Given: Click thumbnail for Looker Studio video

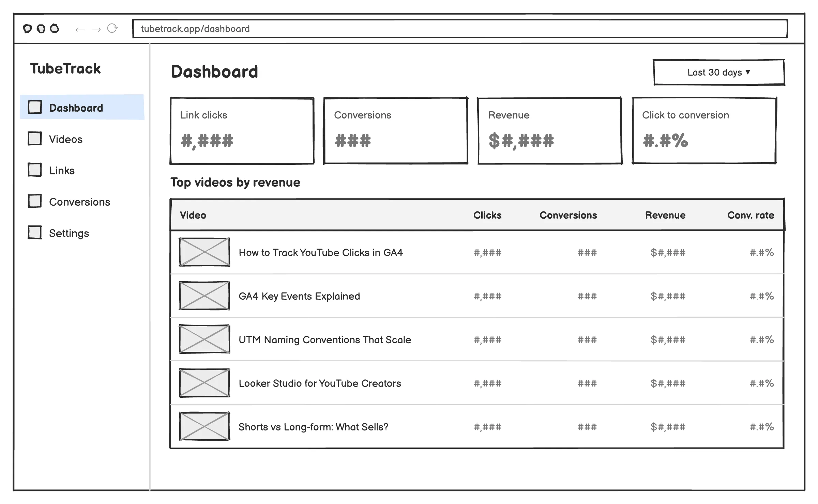Looking at the screenshot, I should pyautogui.click(x=204, y=383).
